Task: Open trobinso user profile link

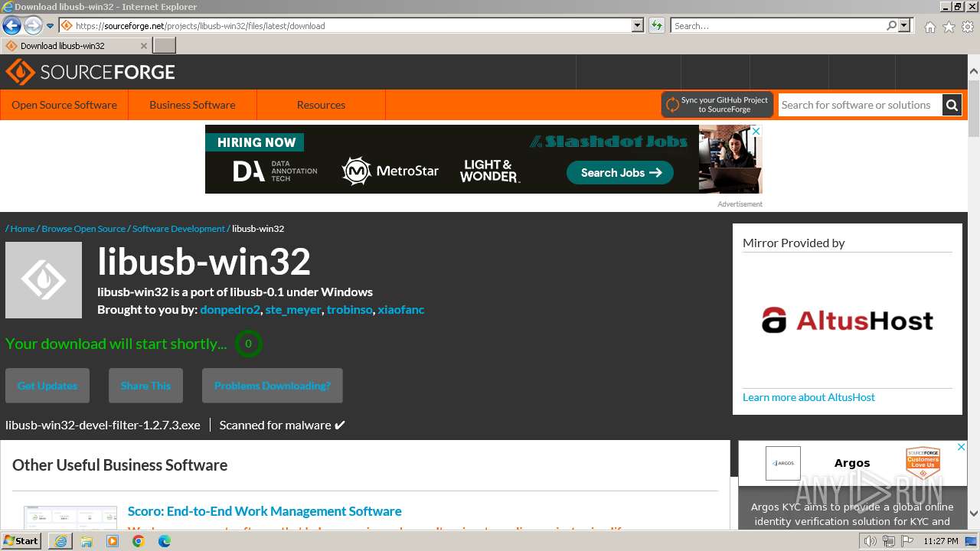Action: (x=349, y=310)
